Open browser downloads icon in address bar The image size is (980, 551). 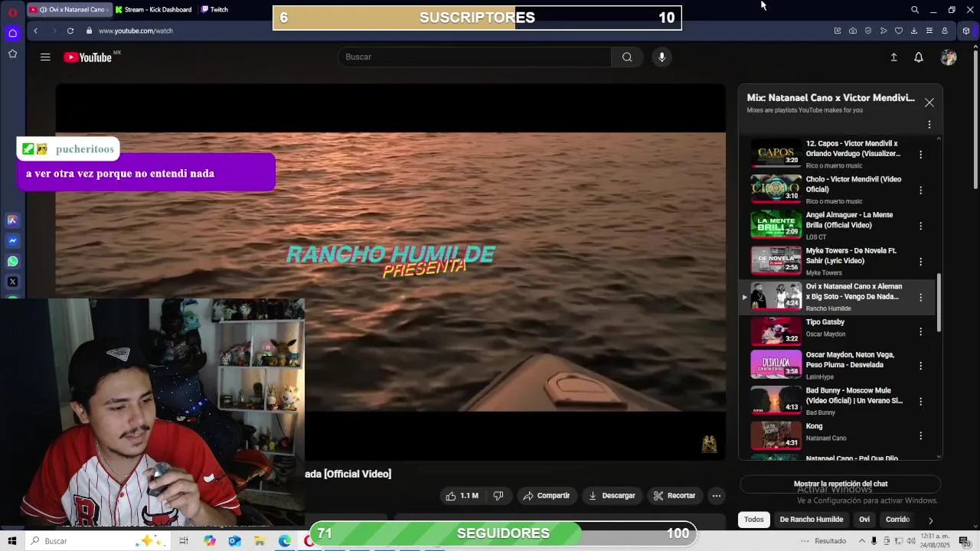(x=914, y=31)
